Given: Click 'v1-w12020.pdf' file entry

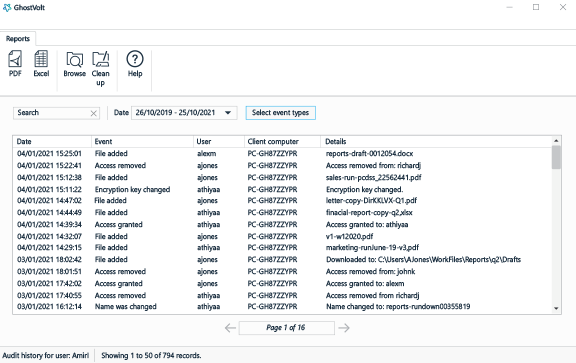Looking at the screenshot, I should coord(349,237).
